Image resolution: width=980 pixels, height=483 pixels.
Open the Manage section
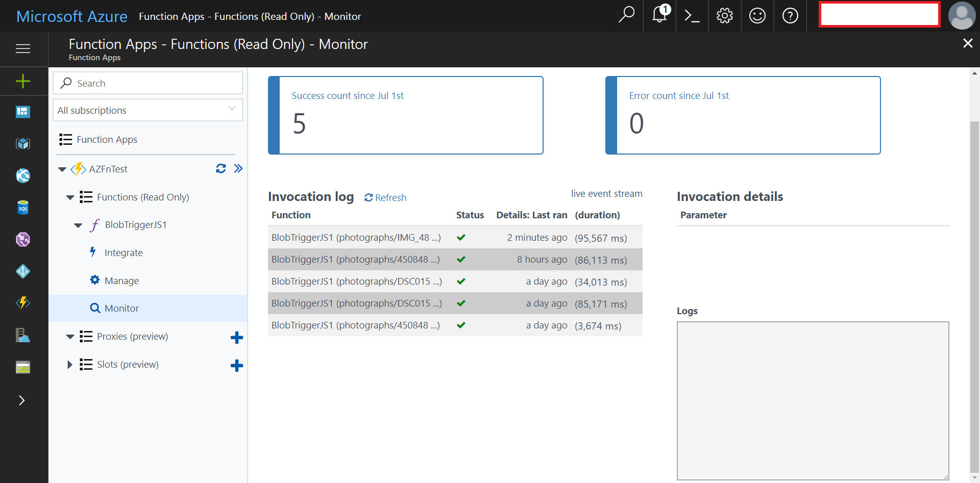(121, 281)
